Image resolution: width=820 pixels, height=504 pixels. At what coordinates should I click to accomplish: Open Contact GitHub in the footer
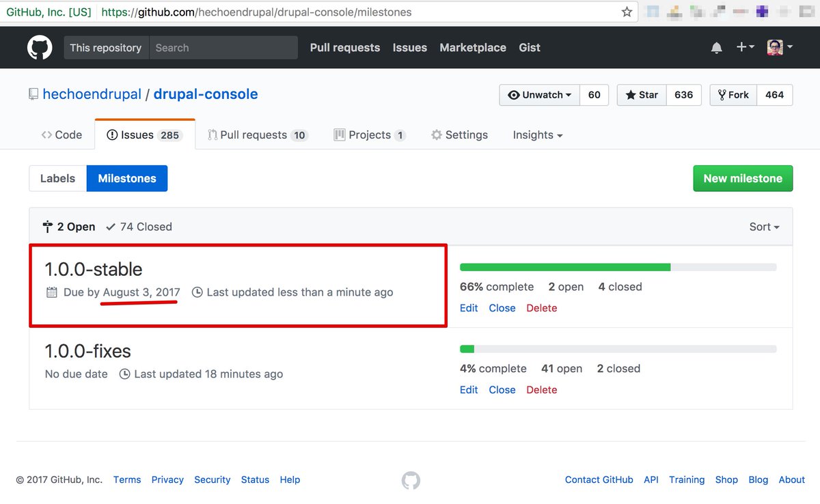[599, 480]
